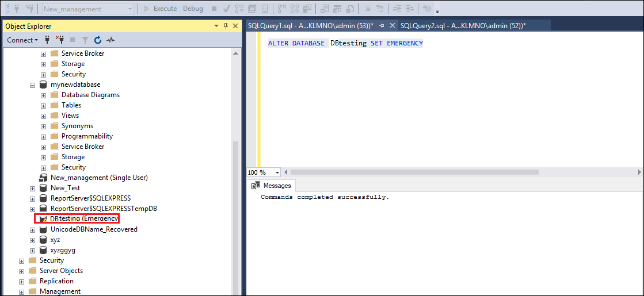The width and height of the screenshot is (644, 296).
Task: Refresh the Object Explorer tree
Action: [x=98, y=40]
